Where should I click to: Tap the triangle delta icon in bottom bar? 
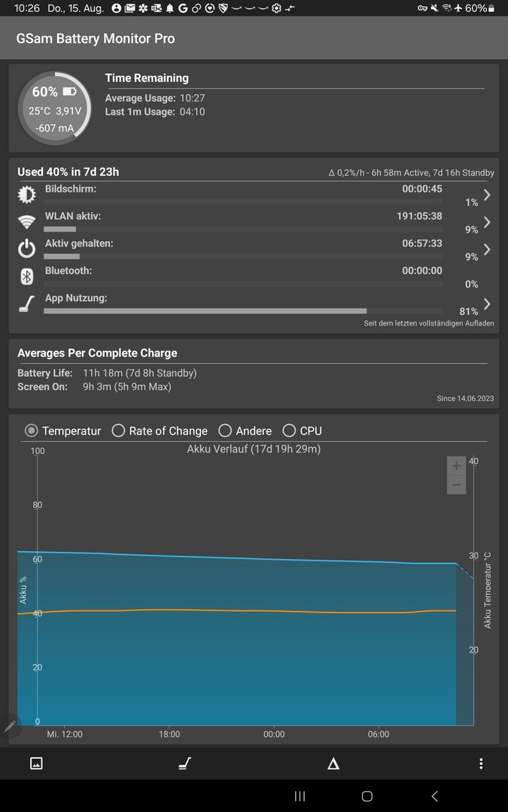333,763
